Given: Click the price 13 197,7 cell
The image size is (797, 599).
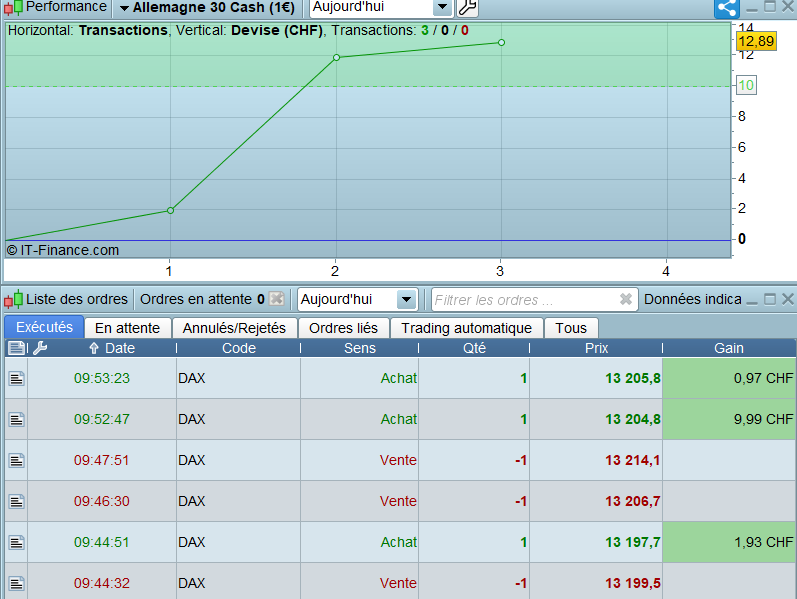Looking at the screenshot, I should 596,543.
